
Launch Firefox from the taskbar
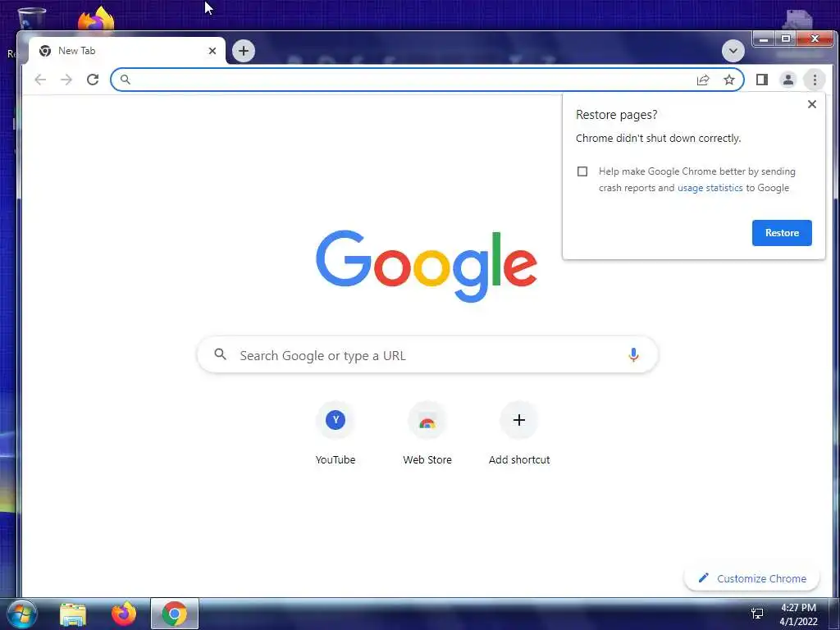pyautogui.click(x=124, y=614)
